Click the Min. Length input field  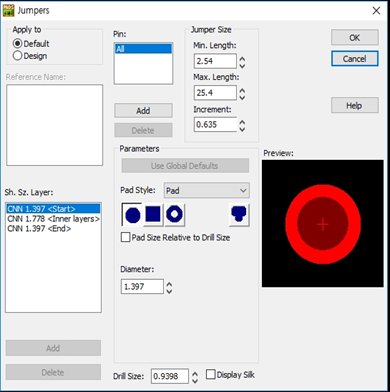point(215,61)
